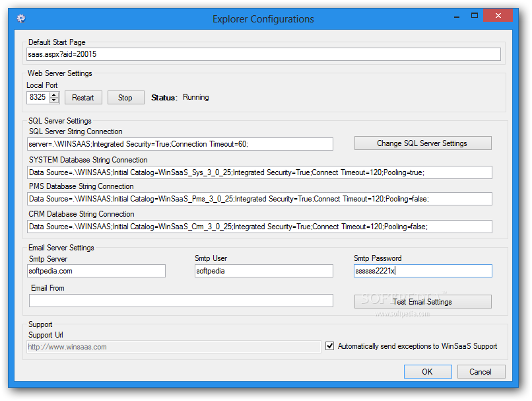Uncheck Automatically send exceptions to WinSaaS Support
Screen dimensions: 532x401
(329, 346)
